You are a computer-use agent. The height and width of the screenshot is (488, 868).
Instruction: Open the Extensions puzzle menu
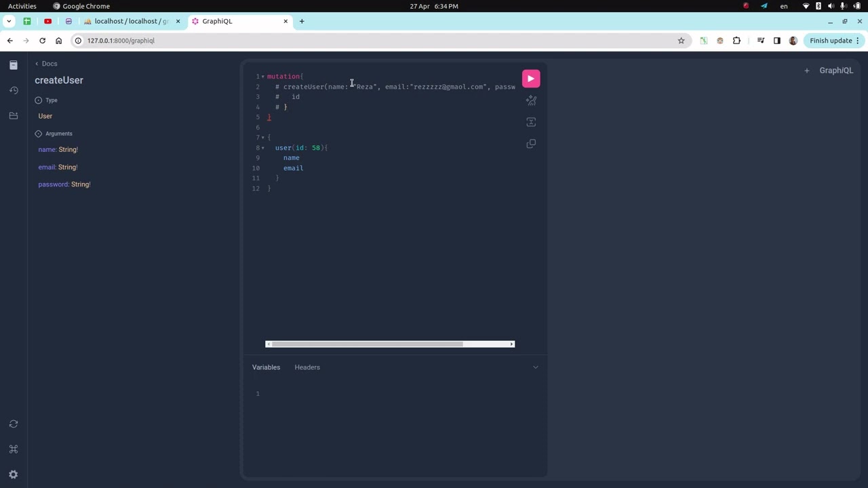point(736,41)
